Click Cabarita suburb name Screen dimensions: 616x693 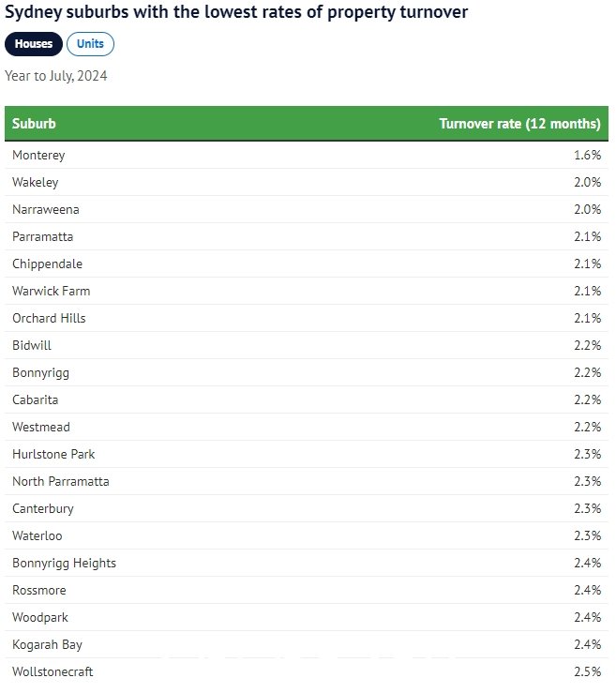pos(36,399)
